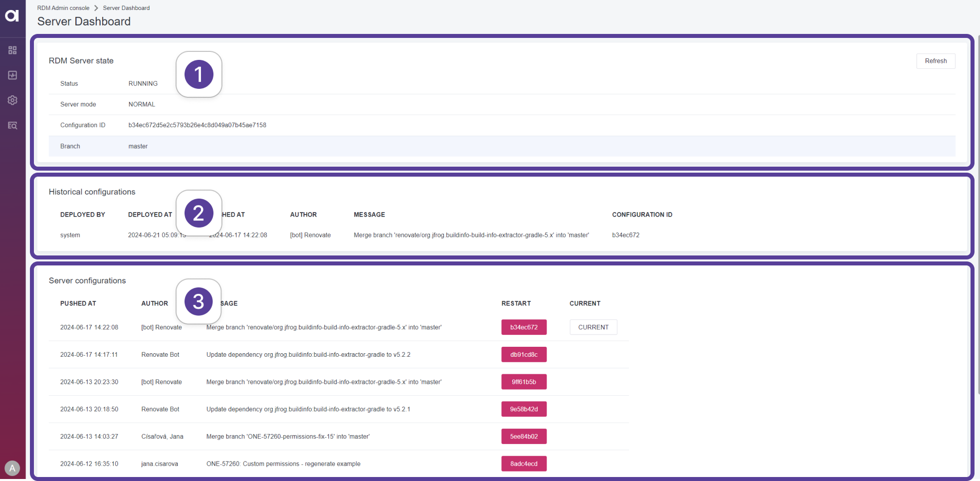Restart with configuration 9ff61b5b
The width and height of the screenshot is (980, 481).
[x=524, y=382]
